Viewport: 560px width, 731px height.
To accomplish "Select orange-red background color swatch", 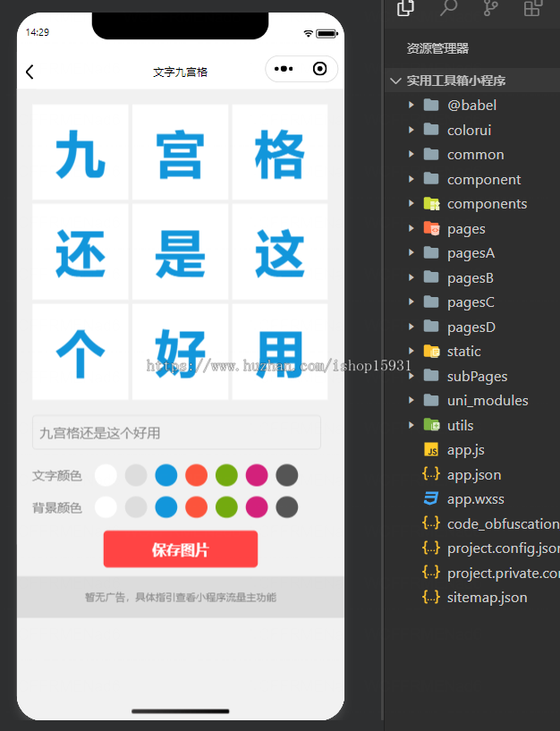I will click(196, 506).
